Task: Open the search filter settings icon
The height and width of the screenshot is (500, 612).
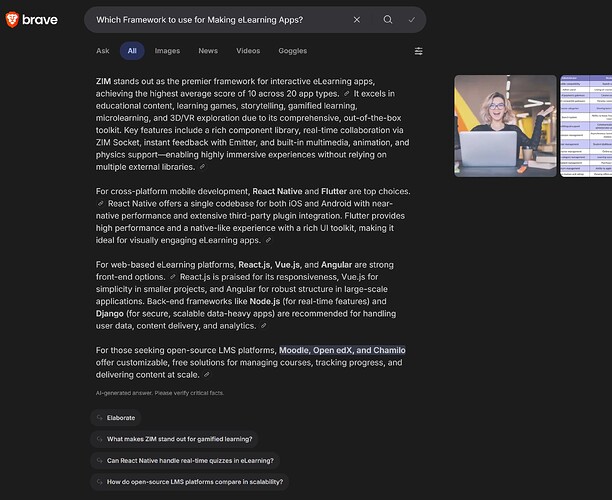Action: click(x=418, y=51)
